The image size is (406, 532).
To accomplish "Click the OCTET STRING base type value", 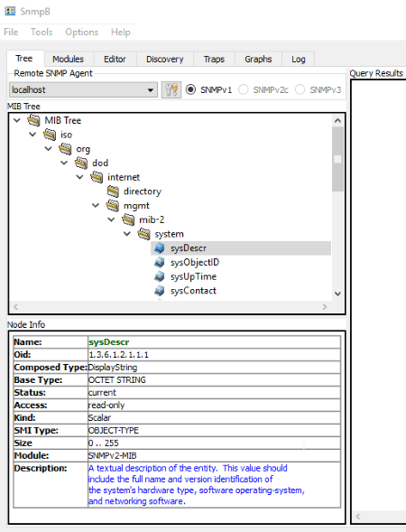I will point(117,380).
